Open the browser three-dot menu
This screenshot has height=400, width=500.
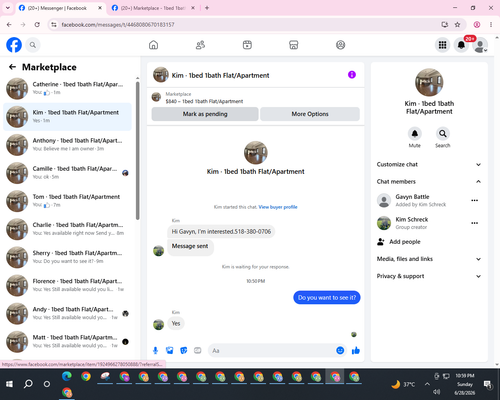(x=491, y=24)
